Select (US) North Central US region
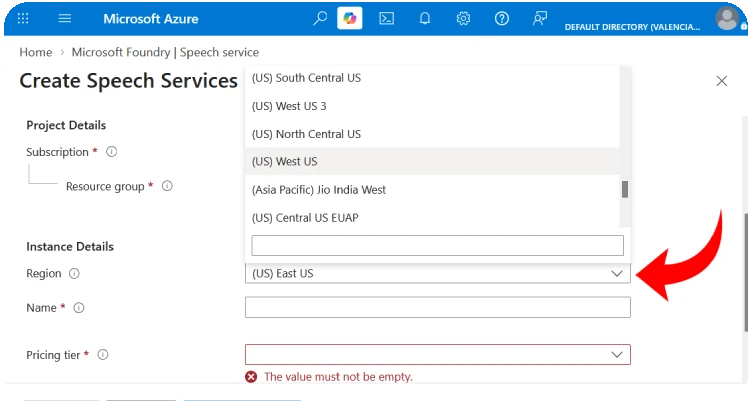 point(432,134)
